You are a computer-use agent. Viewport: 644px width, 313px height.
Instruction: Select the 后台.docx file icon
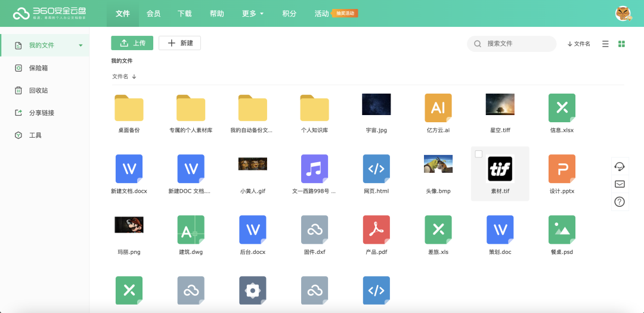coord(253,230)
